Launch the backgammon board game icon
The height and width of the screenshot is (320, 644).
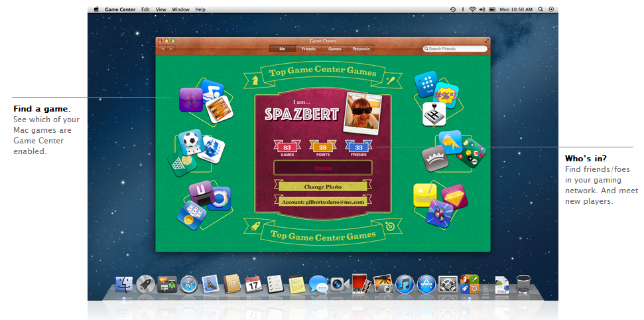[x=220, y=109]
